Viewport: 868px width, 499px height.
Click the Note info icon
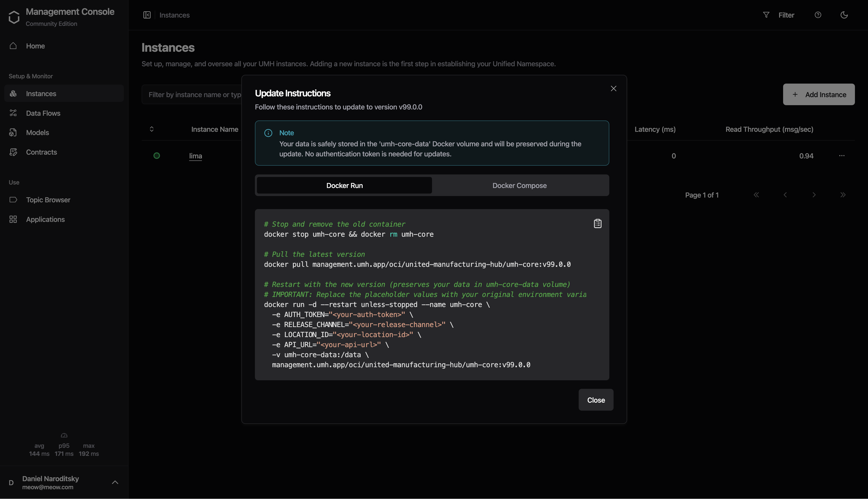tap(268, 133)
